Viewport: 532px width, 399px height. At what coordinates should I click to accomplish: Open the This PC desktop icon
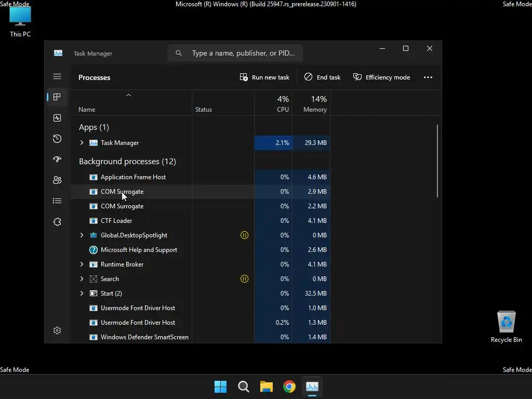click(x=20, y=22)
